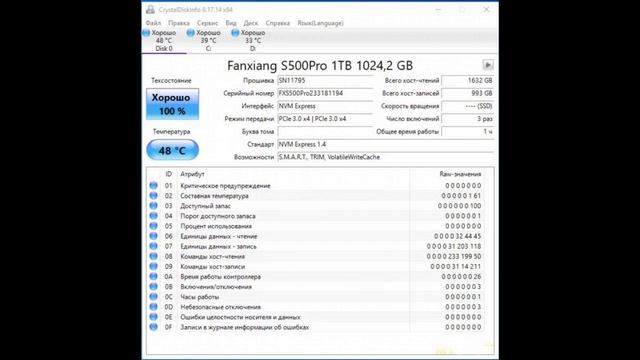The height and width of the screenshot is (360, 640).
Task: Click the status icon for attribute 03
Action: point(153,206)
